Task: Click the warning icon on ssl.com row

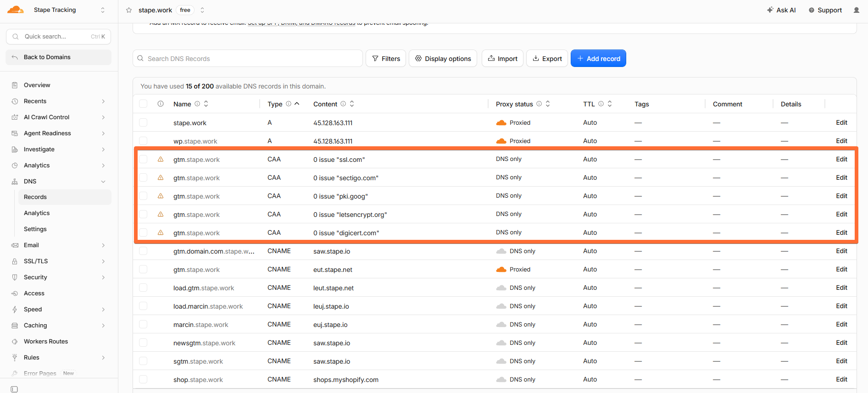Action: click(x=161, y=159)
